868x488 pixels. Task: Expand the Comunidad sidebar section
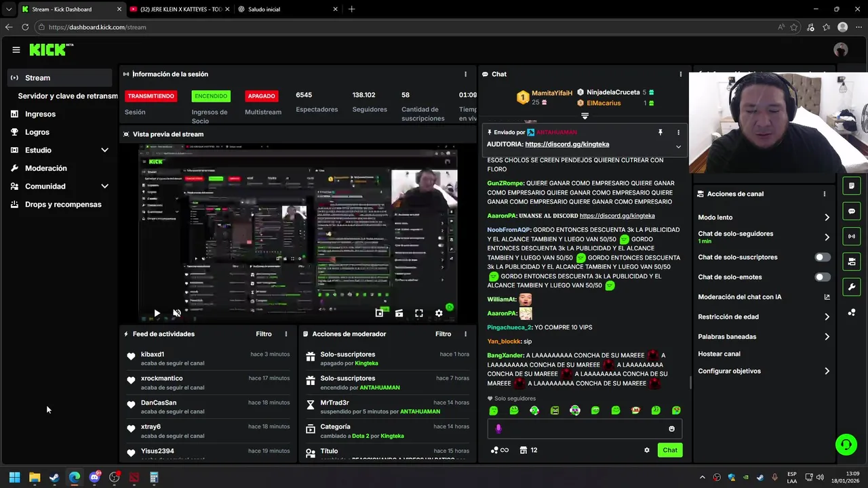[104, 186]
